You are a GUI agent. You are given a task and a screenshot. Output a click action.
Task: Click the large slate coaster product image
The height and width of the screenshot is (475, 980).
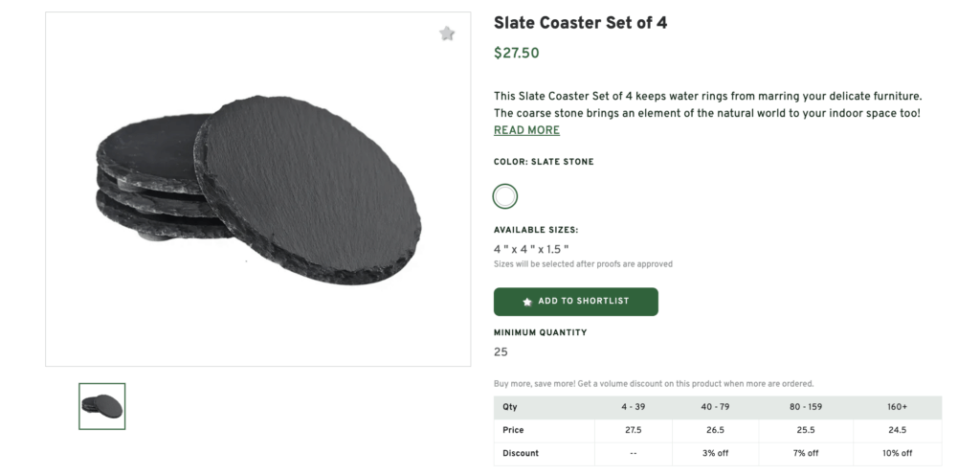point(258,189)
